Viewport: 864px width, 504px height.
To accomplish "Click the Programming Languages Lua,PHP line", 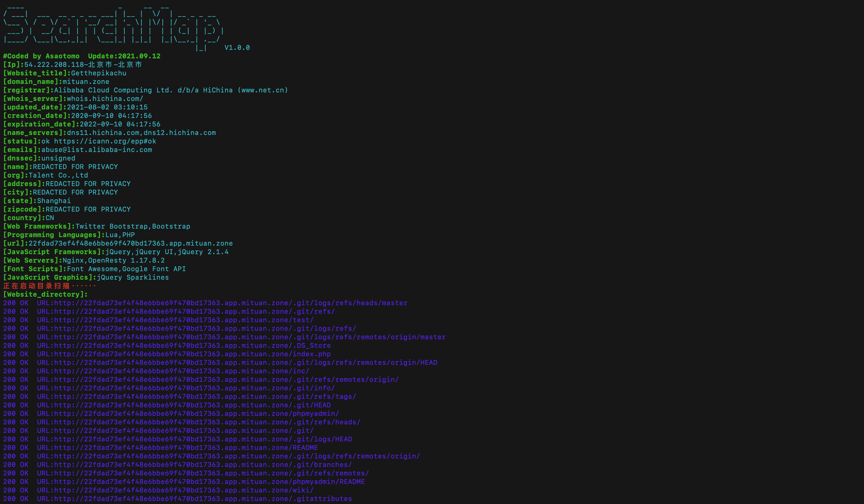I will [x=69, y=235].
